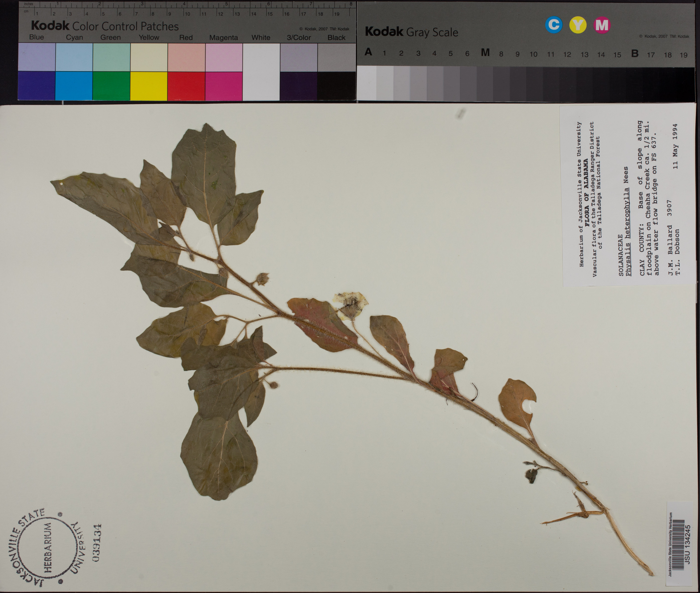This screenshot has height=593, width=700.
Task: Click the "Blue" patch label
Action: click(36, 37)
